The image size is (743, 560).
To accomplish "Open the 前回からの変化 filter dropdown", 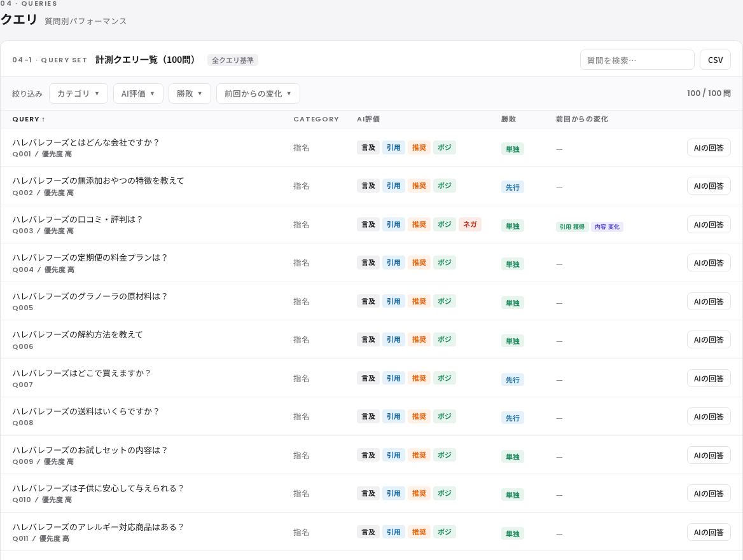I will click(258, 93).
